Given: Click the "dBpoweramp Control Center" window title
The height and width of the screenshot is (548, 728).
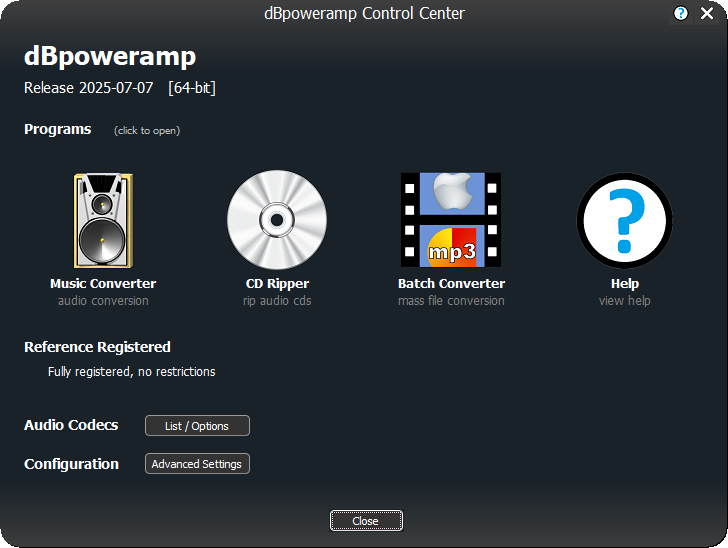Looking at the screenshot, I should point(364,13).
